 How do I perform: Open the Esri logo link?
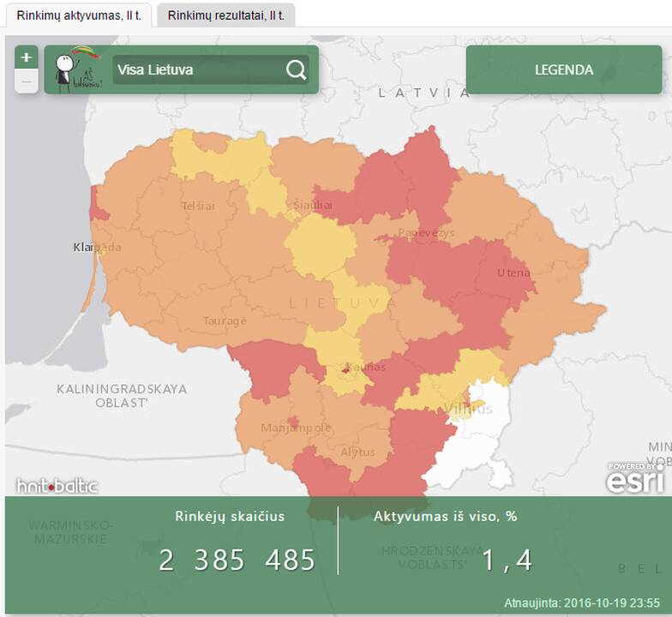[636, 478]
